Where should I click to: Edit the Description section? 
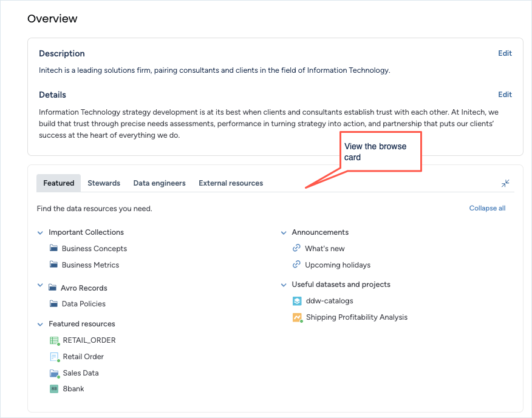point(505,53)
